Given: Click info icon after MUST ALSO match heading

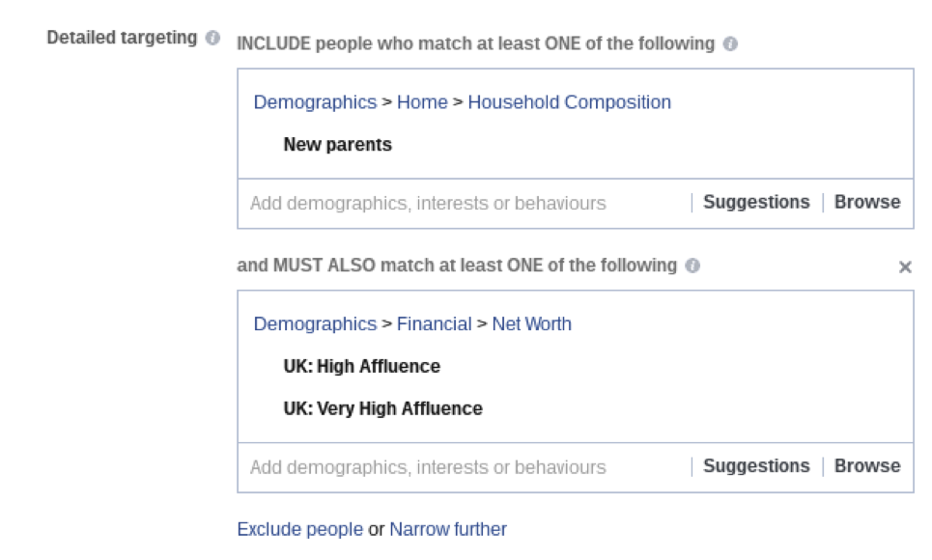Looking at the screenshot, I should point(692,266).
